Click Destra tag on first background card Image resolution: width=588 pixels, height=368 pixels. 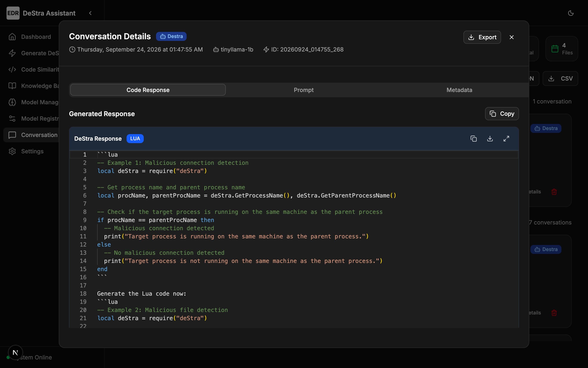(x=546, y=128)
